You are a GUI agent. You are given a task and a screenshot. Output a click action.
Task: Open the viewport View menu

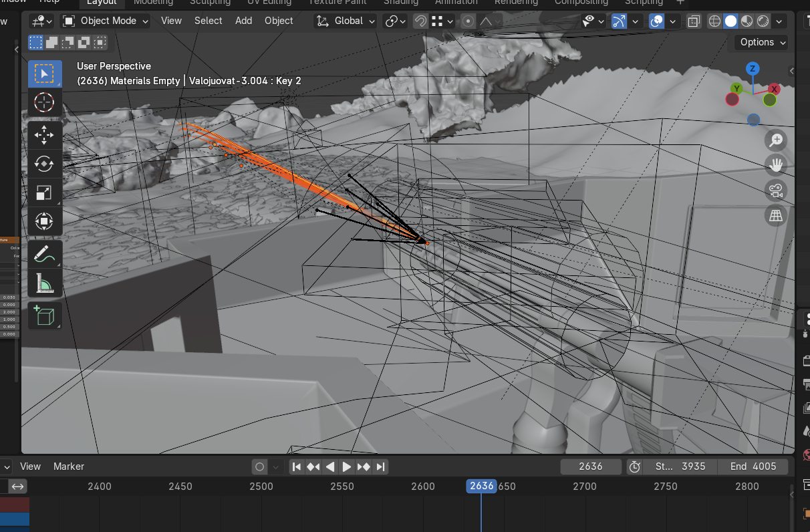coord(171,21)
